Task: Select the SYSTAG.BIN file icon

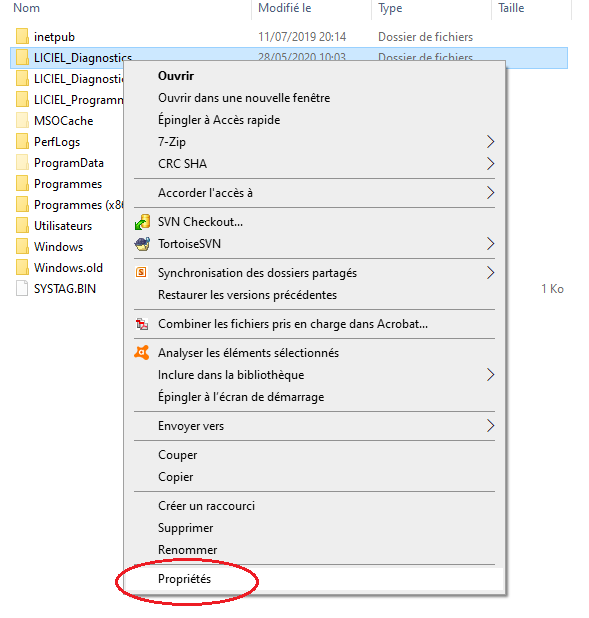Action: 22,288
